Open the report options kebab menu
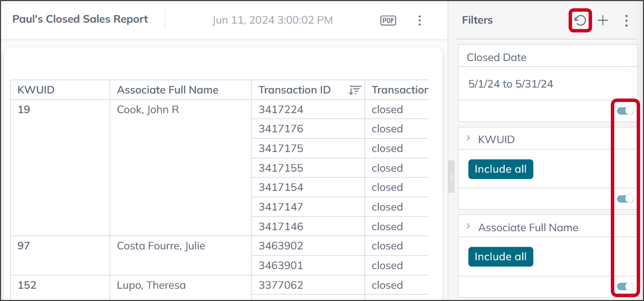 click(x=420, y=20)
